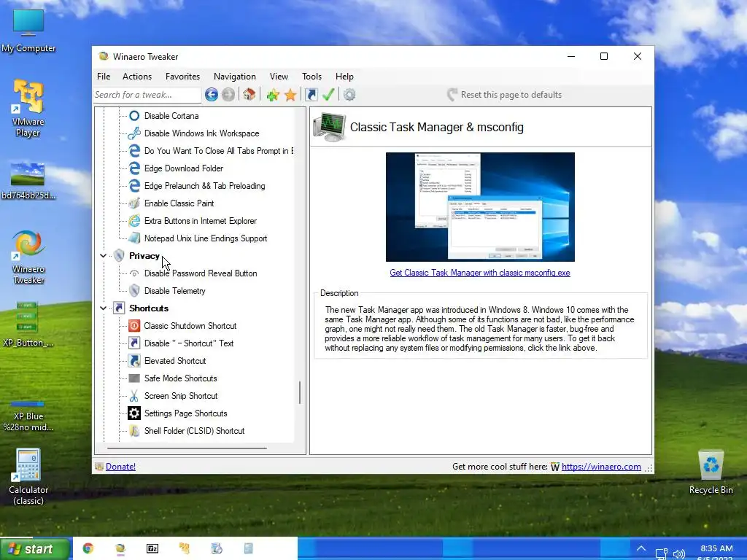The width and height of the screenshot is (747, 560).
Task: Click the green checkmark toolbar icon
Action: tap(328, 94)
